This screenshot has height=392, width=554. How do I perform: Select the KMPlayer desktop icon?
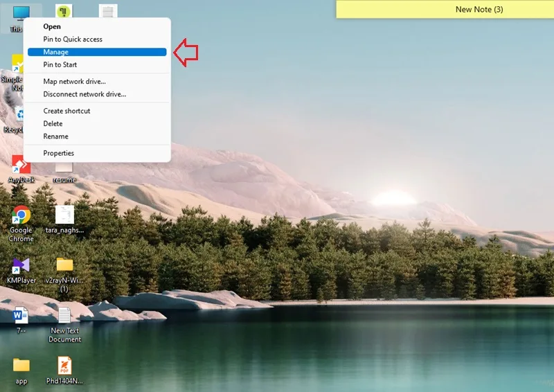coord(21,271)
